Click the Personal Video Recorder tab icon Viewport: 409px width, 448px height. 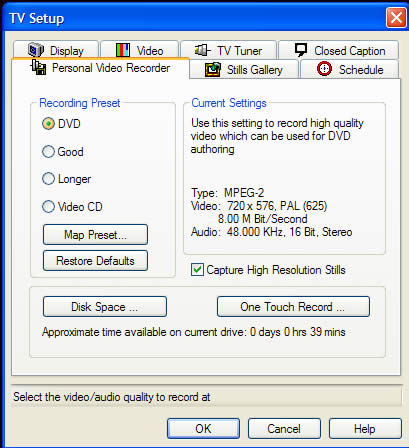(39, 67)
